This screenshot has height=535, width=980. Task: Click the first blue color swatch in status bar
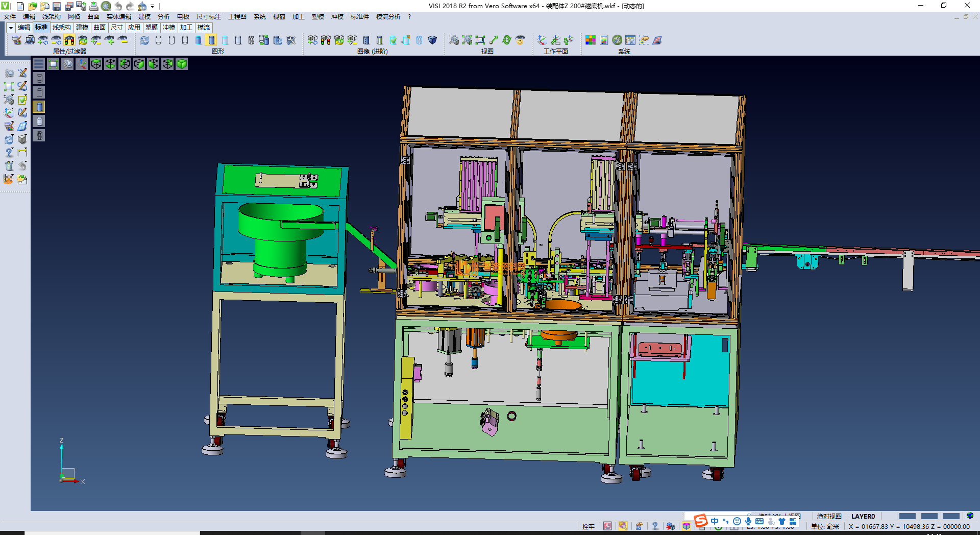907,516
